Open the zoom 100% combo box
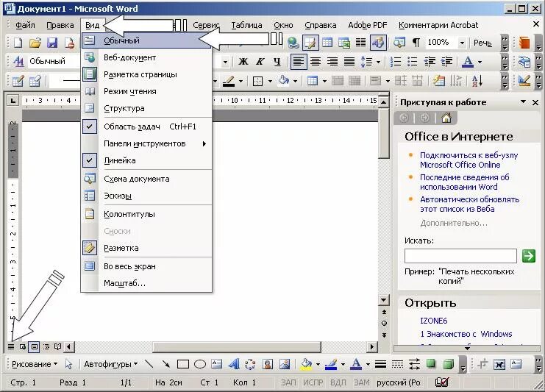The height and width of the screenshot is (392, 545). [x=446, y=43]
